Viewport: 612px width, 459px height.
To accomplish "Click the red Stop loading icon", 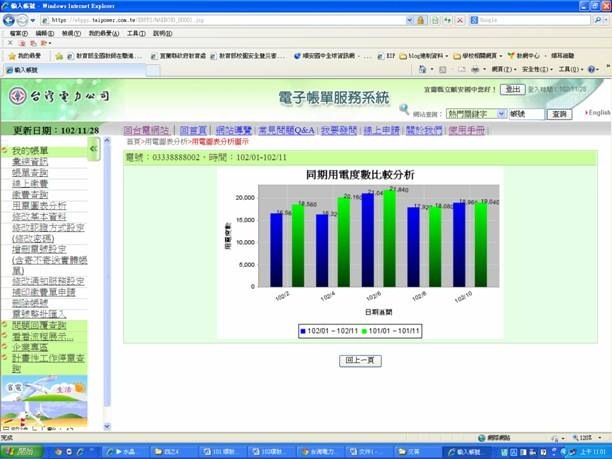I will 460,20.
